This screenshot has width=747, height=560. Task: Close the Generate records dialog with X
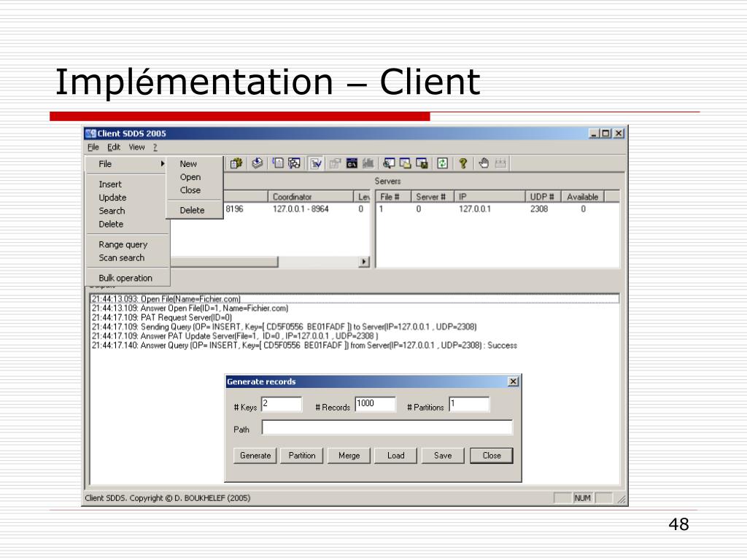pyautogui.click(x=513, y=381)
